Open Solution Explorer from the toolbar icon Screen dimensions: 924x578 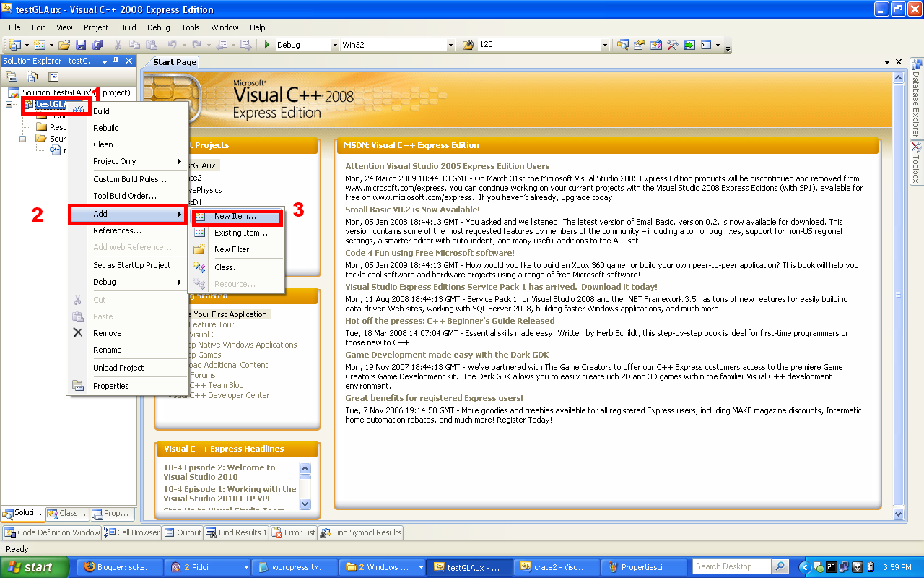623,45
